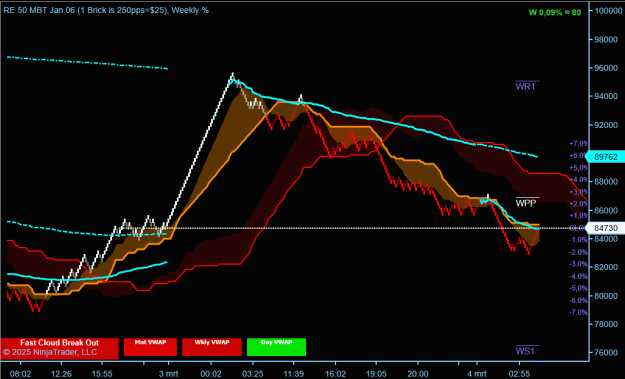Click the +1,0% weekly percent label

pyautogui.click(x=578, y=216)
